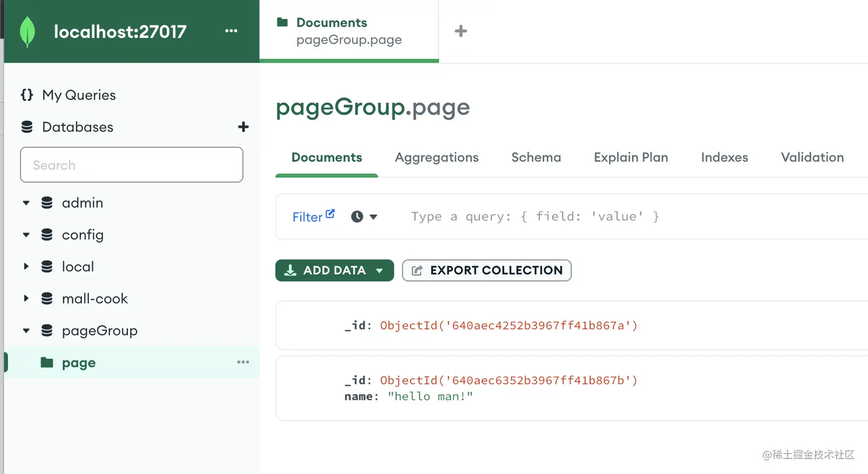Collapse the pageGroup database tree node

(x=26, y=331)
